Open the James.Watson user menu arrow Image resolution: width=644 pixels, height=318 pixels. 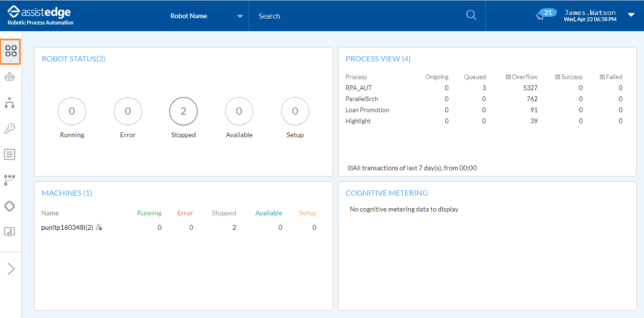click(x=631, y=15)
